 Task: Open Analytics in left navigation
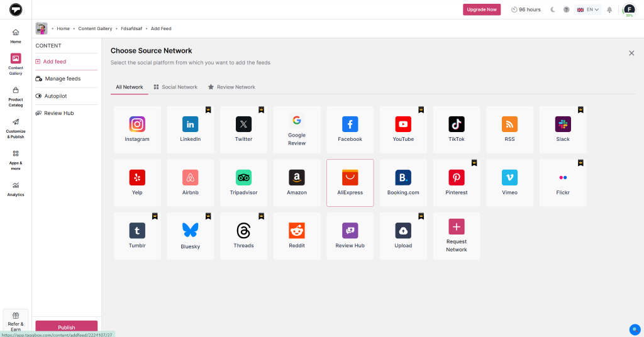pos(16,189)
